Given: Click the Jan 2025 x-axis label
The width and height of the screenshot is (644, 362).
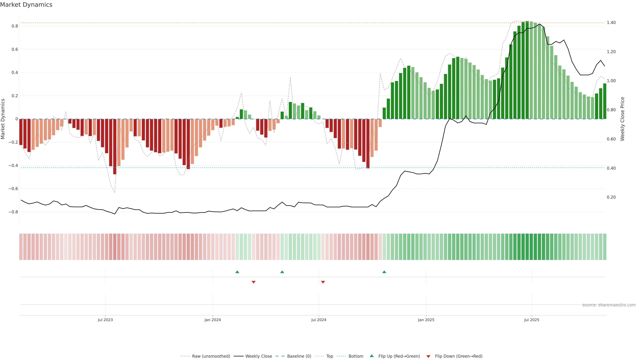Looking at the screenshot, I should (426, 320).
